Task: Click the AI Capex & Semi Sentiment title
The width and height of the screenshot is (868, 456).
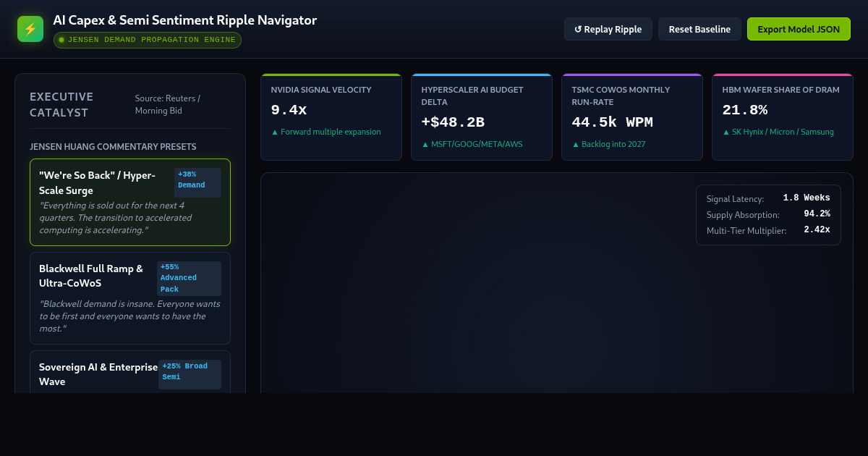Action: tap(184, 20)
